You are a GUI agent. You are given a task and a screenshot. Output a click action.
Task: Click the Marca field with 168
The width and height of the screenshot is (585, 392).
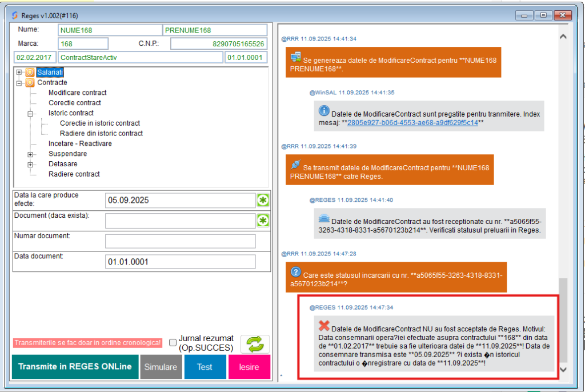point(83,43)
